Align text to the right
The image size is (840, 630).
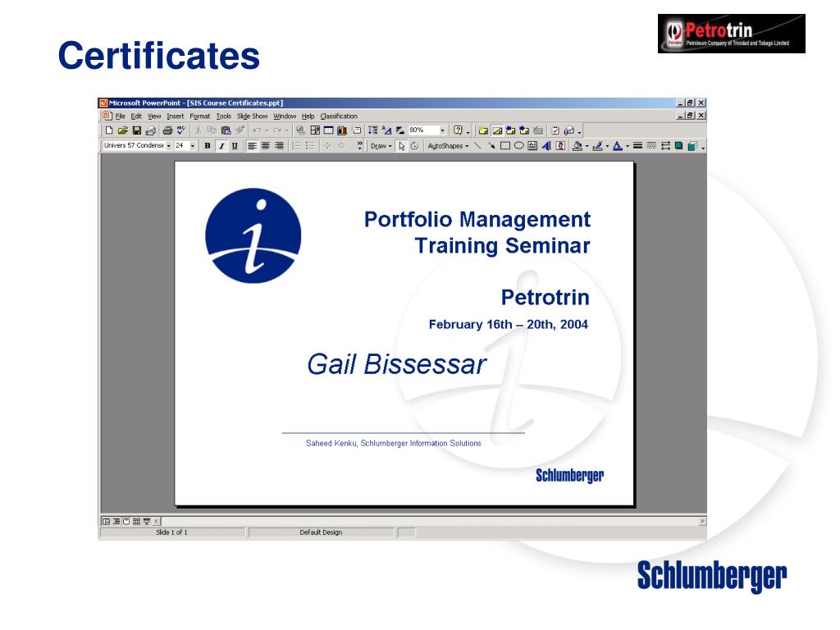click(279, 146)
